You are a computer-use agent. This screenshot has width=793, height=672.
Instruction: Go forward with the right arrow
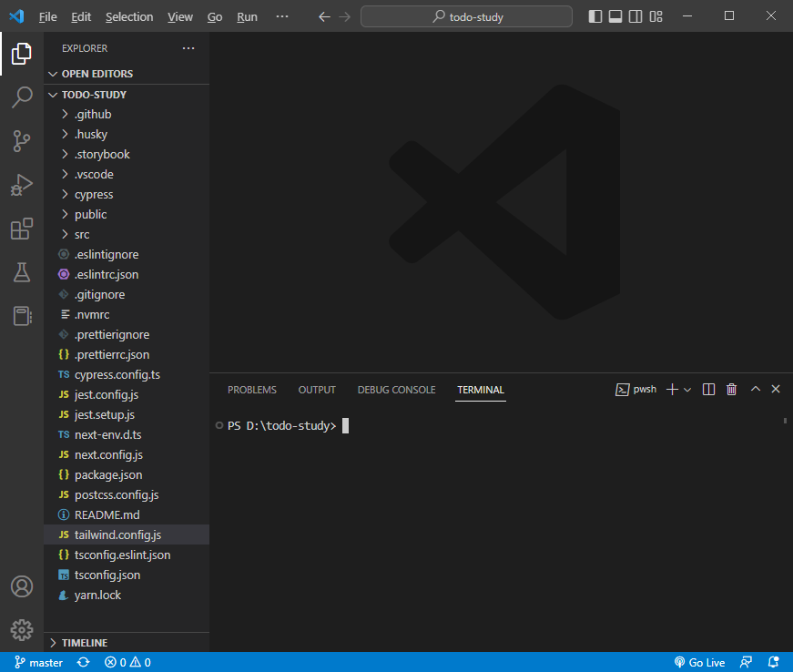click(x=344, y=16)
